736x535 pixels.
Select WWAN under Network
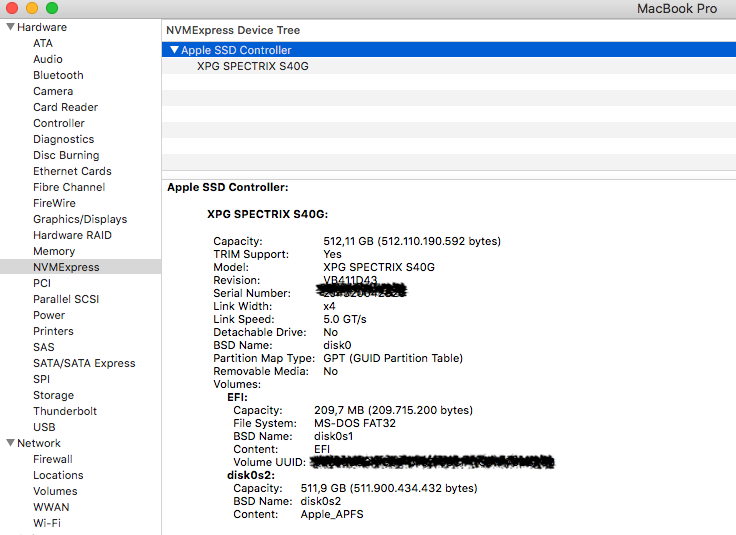pyautogui.click(x=51, y=507)
